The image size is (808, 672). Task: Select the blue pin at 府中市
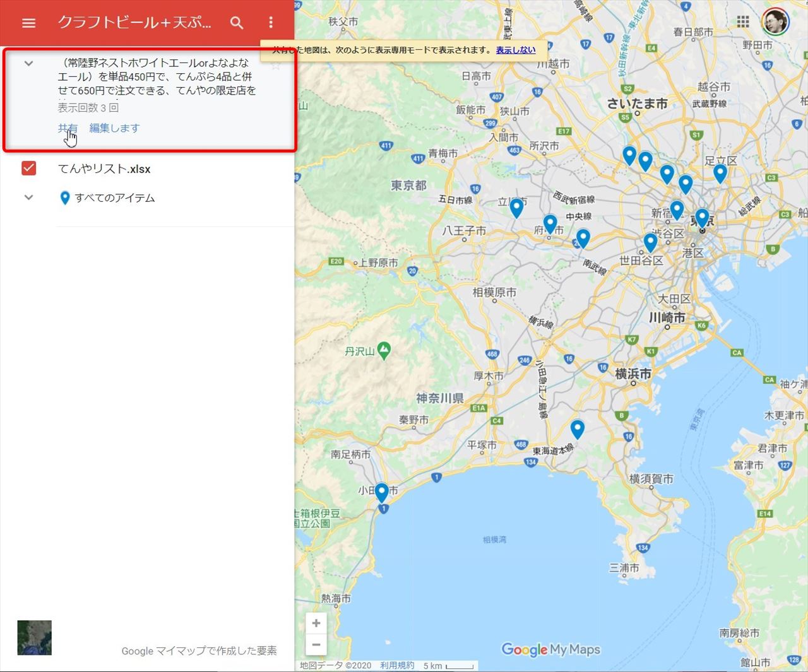pyautogui.click(x=550, y=224)
